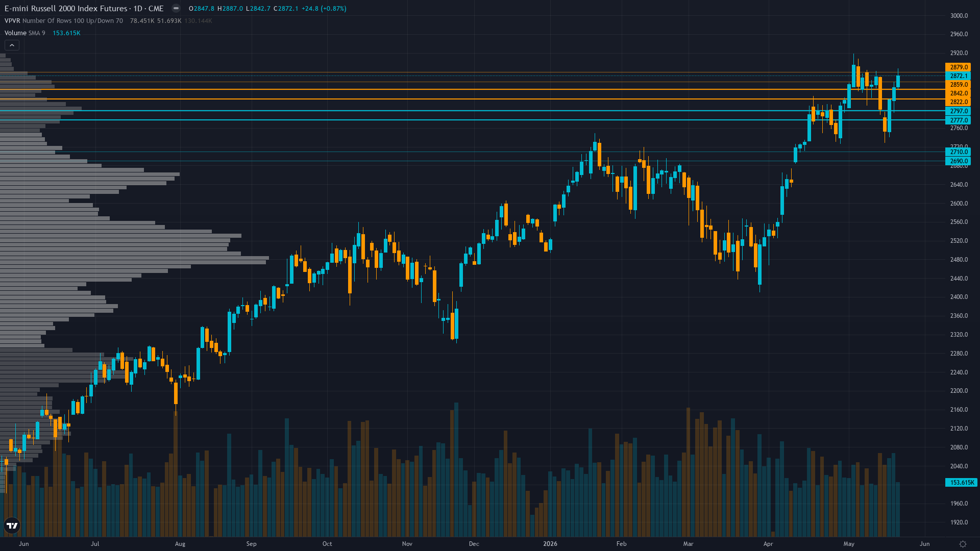Click VPVR up volume value 78.451K
Image resolution: width=980 pixels, height=551 pixels.
click(142, 21)
